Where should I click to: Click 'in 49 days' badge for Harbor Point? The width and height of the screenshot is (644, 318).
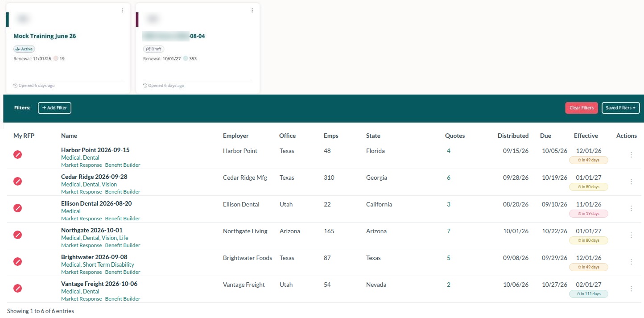[x=588, y=160]
